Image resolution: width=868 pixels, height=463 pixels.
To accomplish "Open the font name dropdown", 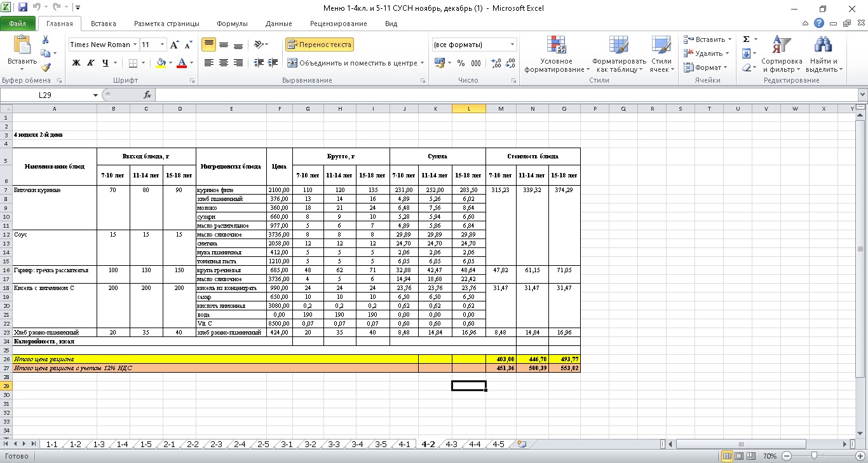I will click(135, 45).
